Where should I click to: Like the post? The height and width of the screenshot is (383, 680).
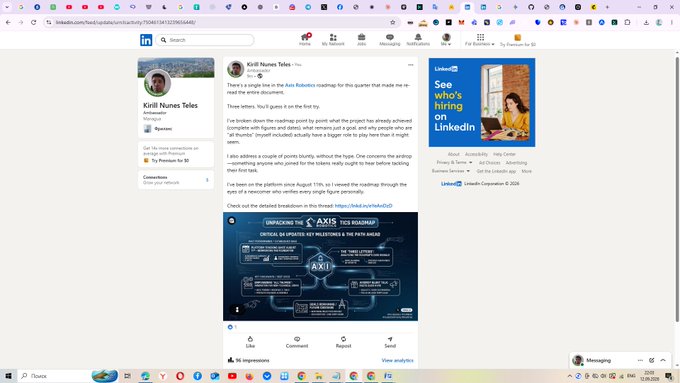[250, 342]
